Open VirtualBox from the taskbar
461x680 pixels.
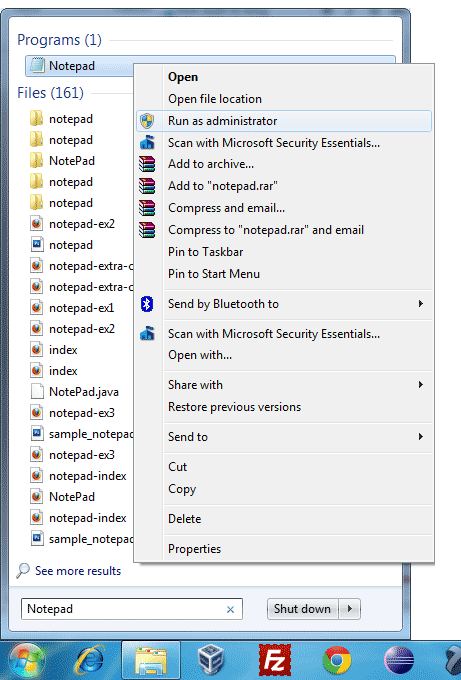(211, 660)
